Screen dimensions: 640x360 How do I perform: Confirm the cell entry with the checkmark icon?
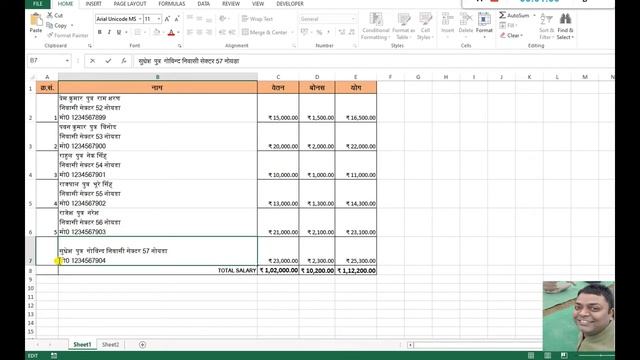pyautogui.click(x=108, y=61)
